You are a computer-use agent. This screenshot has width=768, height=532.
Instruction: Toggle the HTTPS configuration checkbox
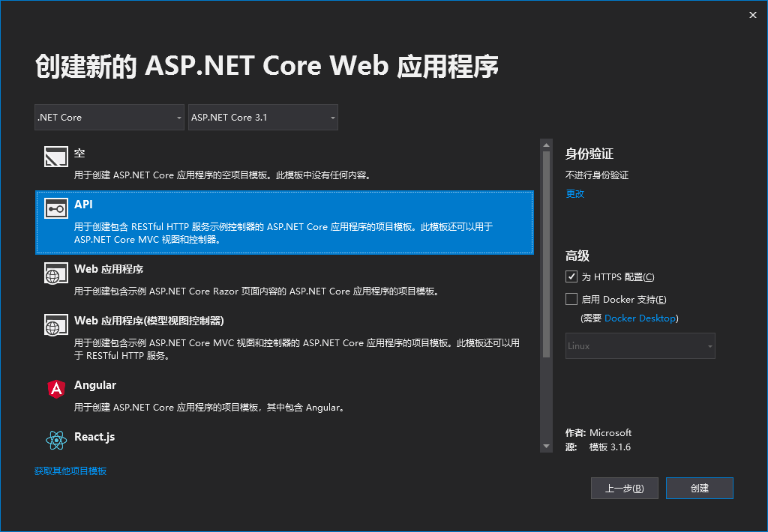coord(571,277)
